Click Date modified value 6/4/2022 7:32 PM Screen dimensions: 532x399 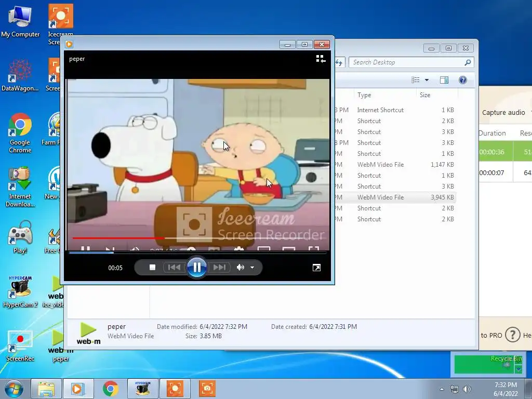[223, 327]
